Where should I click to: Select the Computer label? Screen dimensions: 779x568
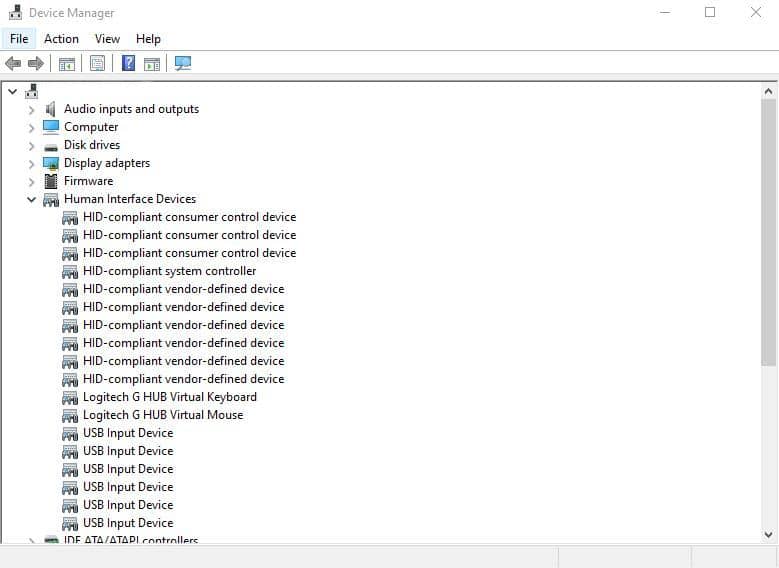[x=91, y=127]
